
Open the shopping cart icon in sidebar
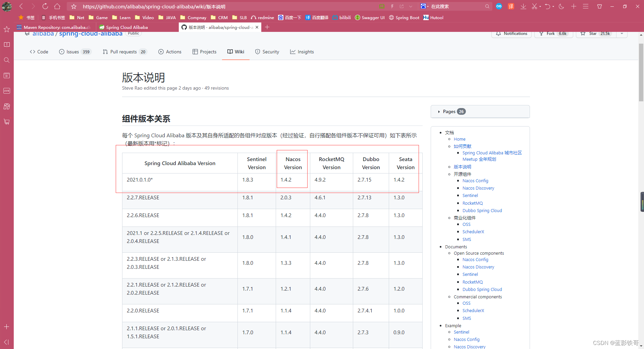[x=7, y=122]
